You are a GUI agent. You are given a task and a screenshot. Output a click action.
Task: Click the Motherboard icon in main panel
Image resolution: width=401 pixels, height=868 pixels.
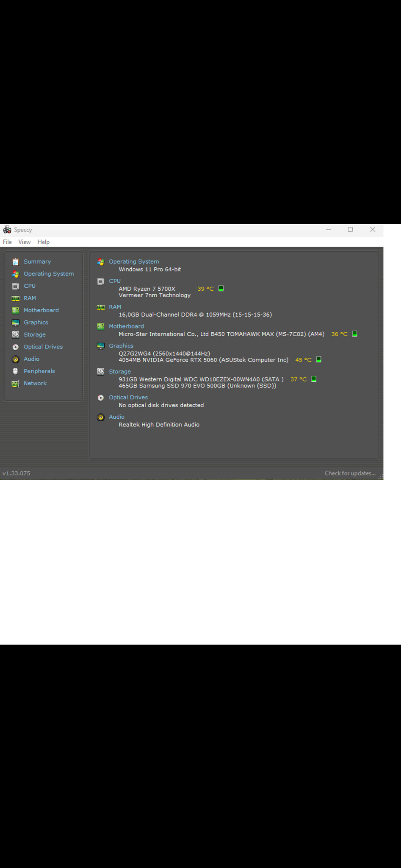coord(101,326)
